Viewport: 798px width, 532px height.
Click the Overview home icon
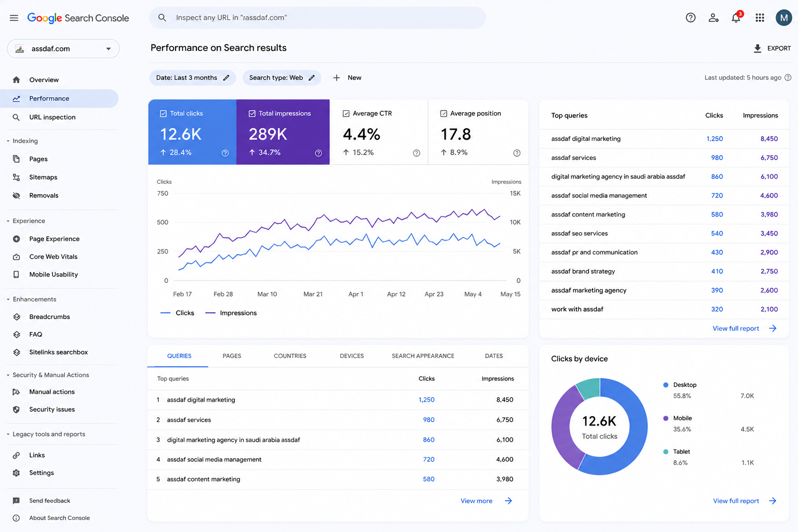click(x=16, y=80)
